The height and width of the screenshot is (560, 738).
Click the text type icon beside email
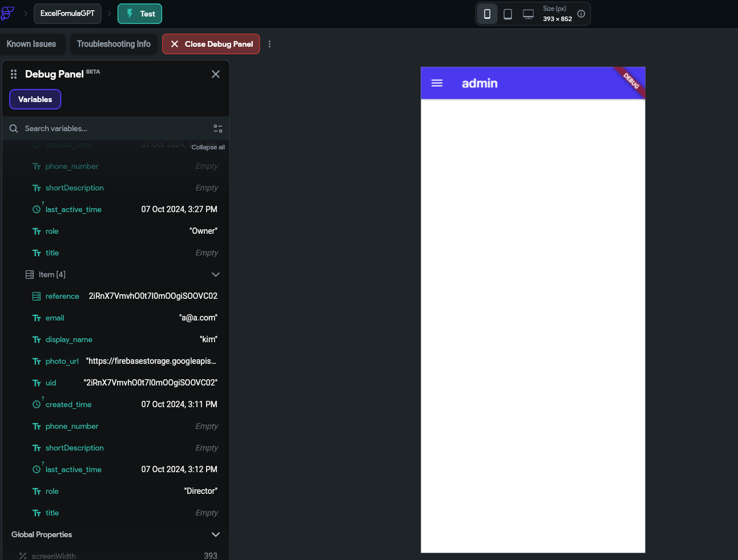[x=37, y=318]
